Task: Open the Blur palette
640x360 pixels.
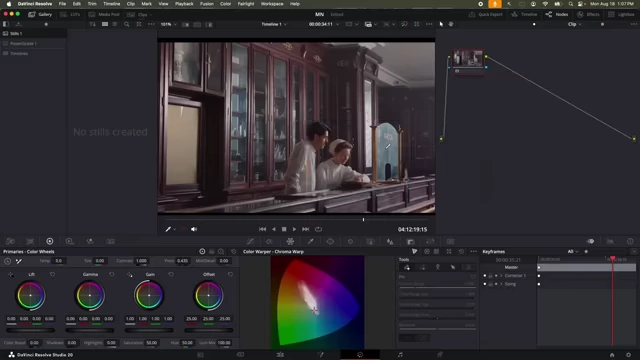Action: point(390,241)
